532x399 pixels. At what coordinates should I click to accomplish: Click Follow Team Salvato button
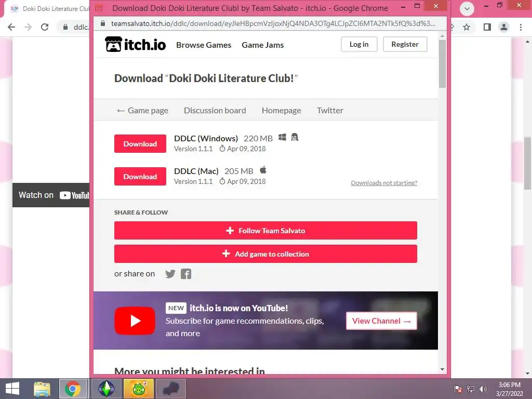click(265, 231)
